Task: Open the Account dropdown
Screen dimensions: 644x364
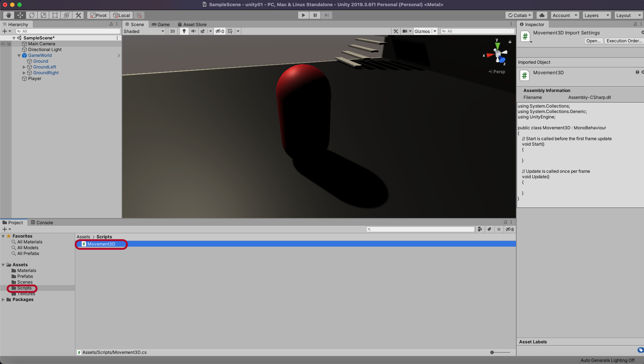Action: pyautogui.click(x=565, y=15)
